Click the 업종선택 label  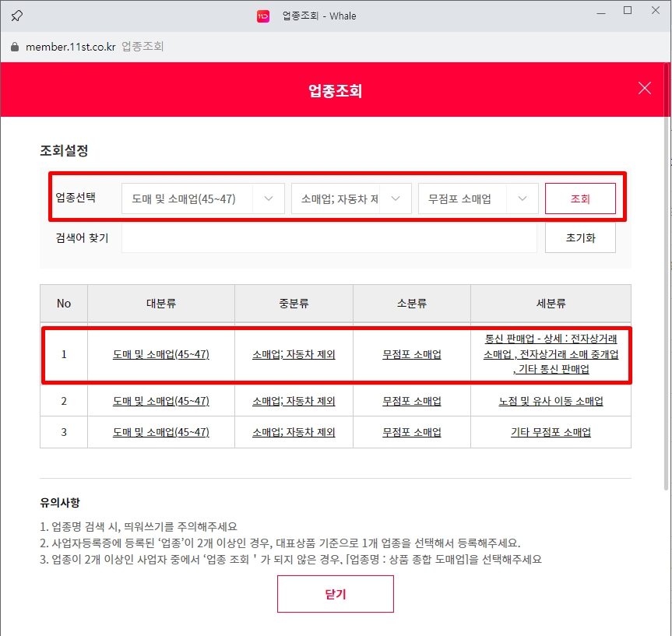(76, 198)
